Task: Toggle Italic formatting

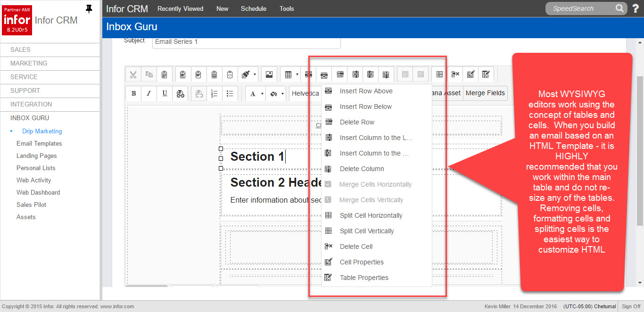Action: click(x=149, y=93)
